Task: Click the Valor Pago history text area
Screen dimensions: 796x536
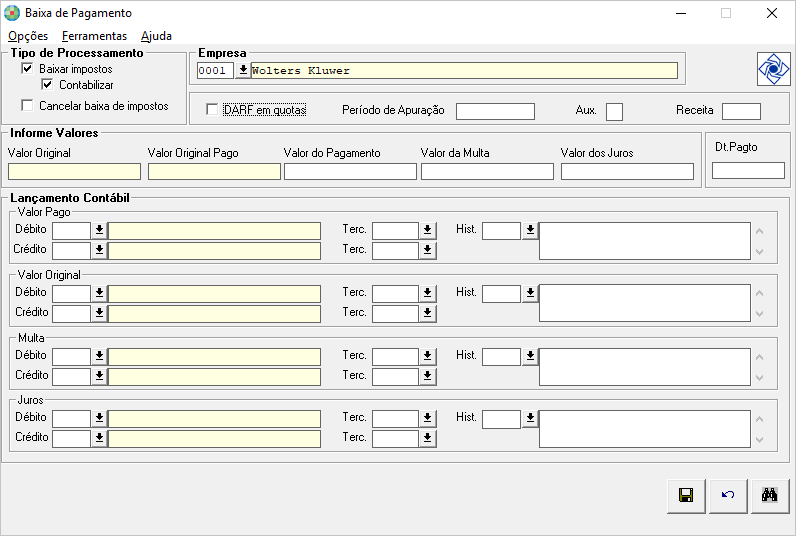Action: (x=645, y=241)
